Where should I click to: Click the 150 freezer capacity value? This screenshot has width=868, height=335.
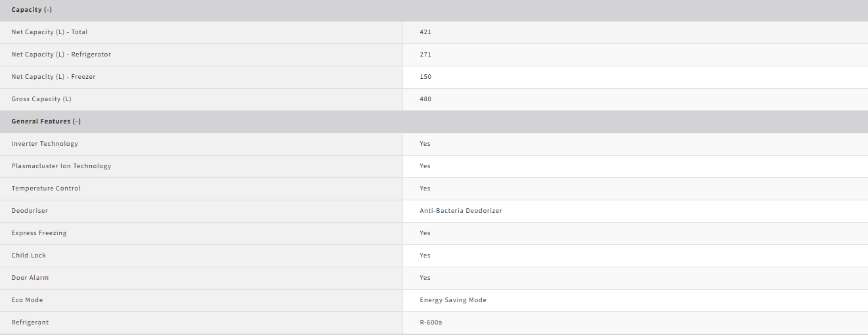425,77
